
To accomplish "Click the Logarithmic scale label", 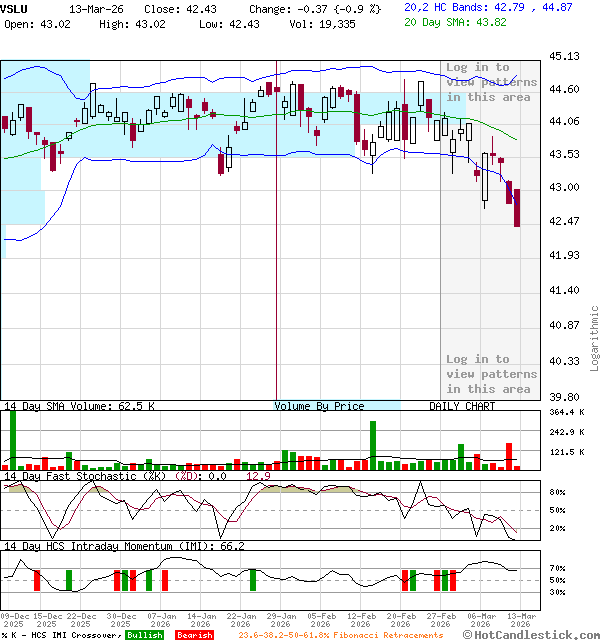I will click(x=594, y=330).
